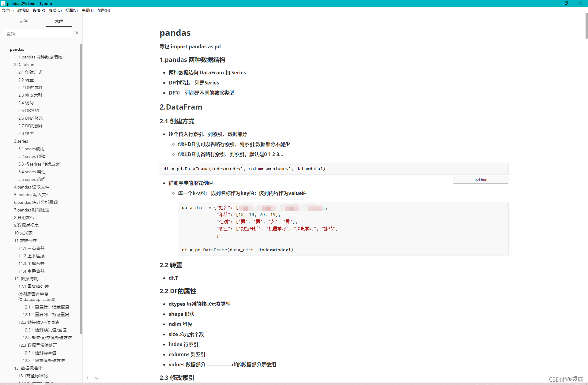Go to 3.4 series 属性 outline entry

click(32, 172)
